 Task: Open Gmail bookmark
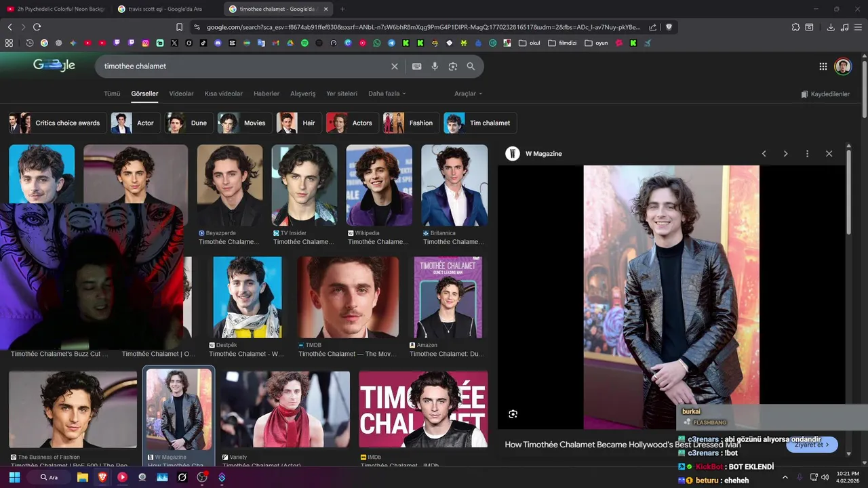click(275, 43)
